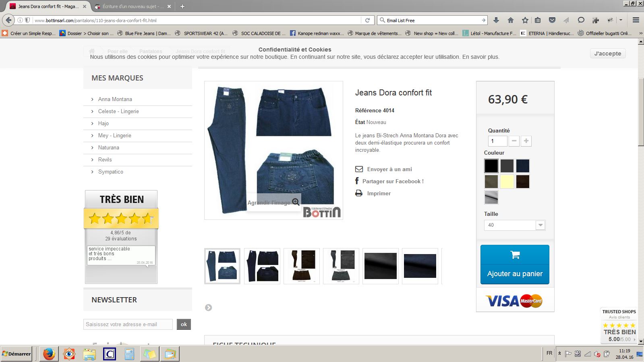Zoom product image with magnifier icon

point(296,202)
